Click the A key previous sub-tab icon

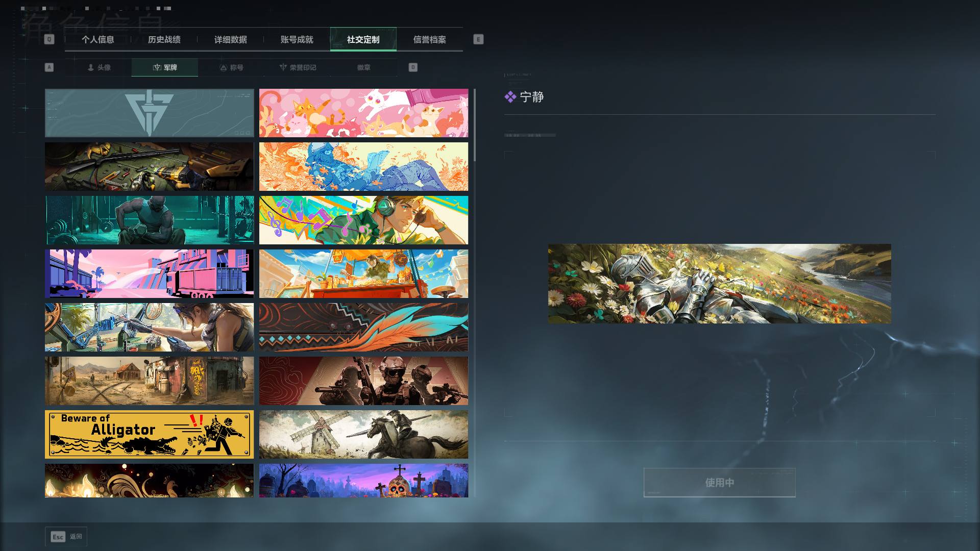[x=49, y=67]
